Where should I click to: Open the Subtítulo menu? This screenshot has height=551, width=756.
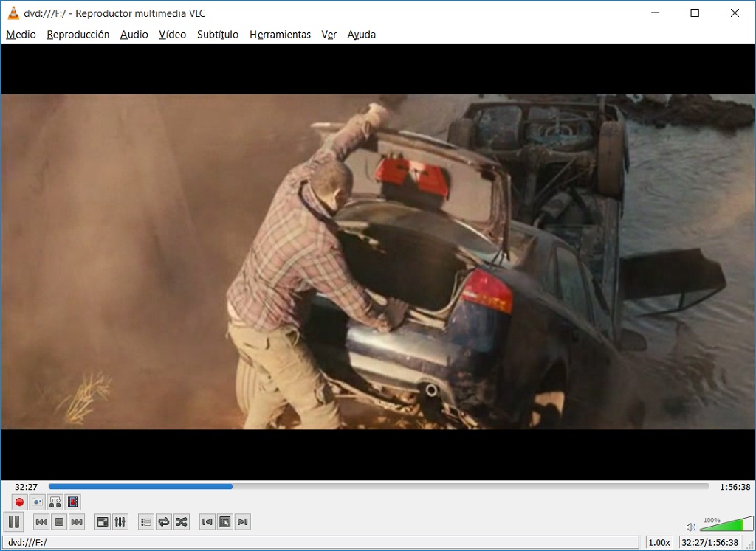pos(218,35)
